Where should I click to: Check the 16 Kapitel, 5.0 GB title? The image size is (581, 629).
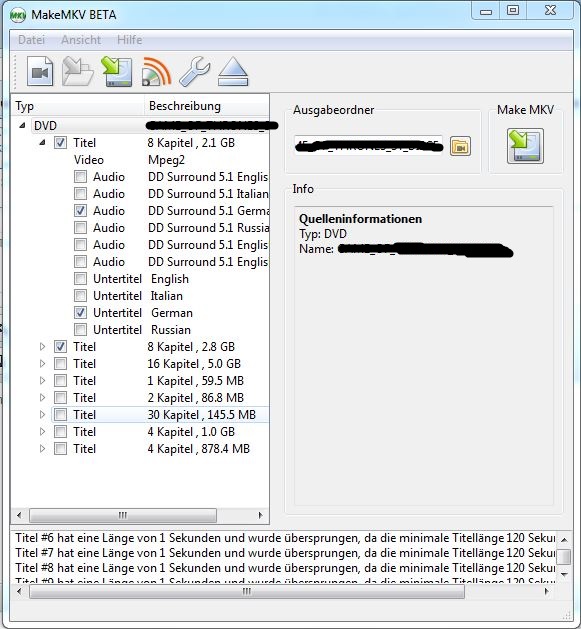click(x=60, y=364)
